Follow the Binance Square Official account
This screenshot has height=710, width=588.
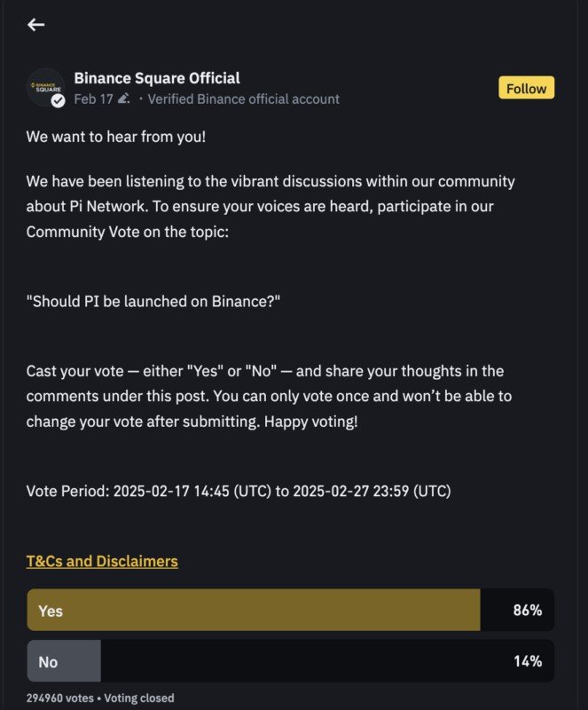click(526, 89)
